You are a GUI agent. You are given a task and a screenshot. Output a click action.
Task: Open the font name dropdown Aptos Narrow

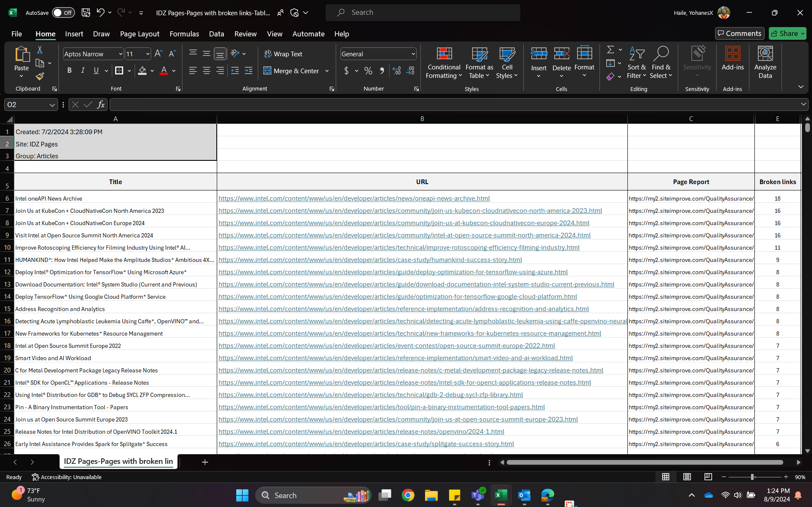point(121,54)
